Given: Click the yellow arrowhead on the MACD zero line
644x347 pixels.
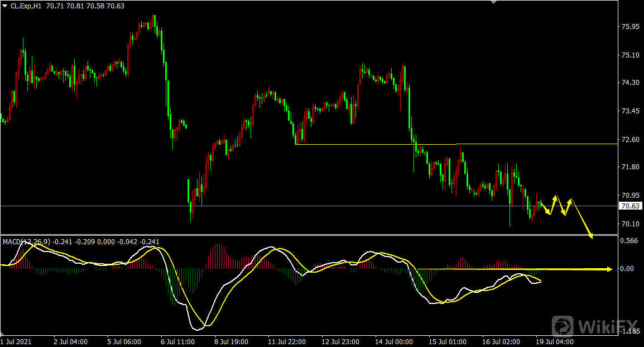Looking at the screenshot, I should 609,269.
